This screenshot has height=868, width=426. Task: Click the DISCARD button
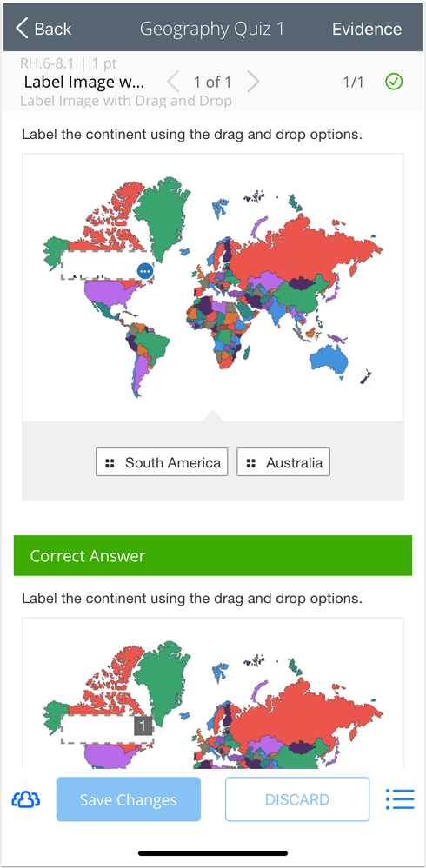pos(297,799)
